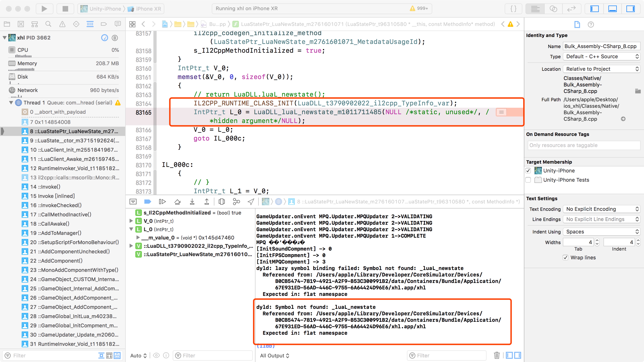The width and height of the screenshot is (644, 362).
Task: Click Continue program execution button
Action: pyautogui.click(x=162, y=202)
